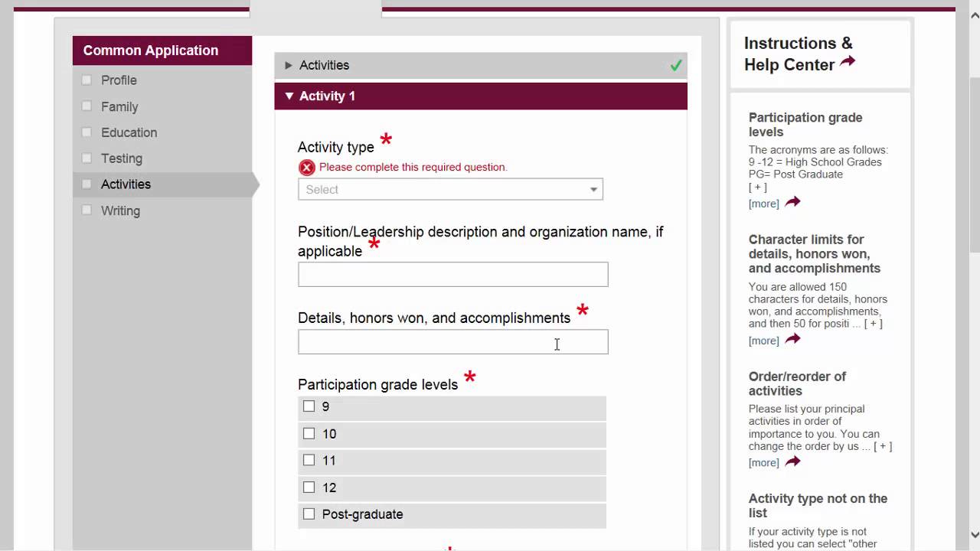
Task: Go to the Profile section in sidebar
Action: (x=119, y=80)
